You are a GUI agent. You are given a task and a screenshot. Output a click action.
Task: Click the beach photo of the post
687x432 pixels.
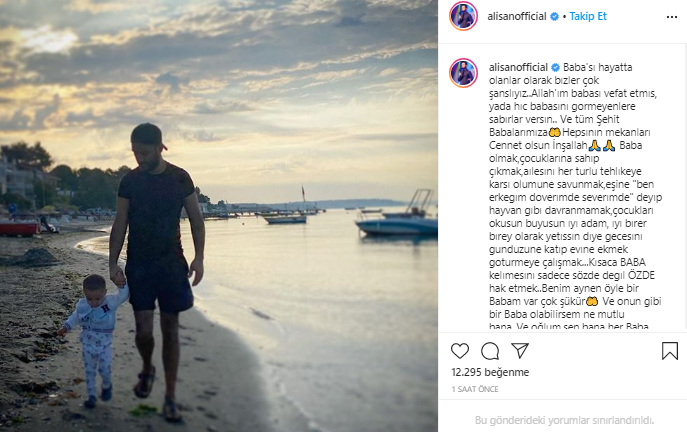[218, 216]
